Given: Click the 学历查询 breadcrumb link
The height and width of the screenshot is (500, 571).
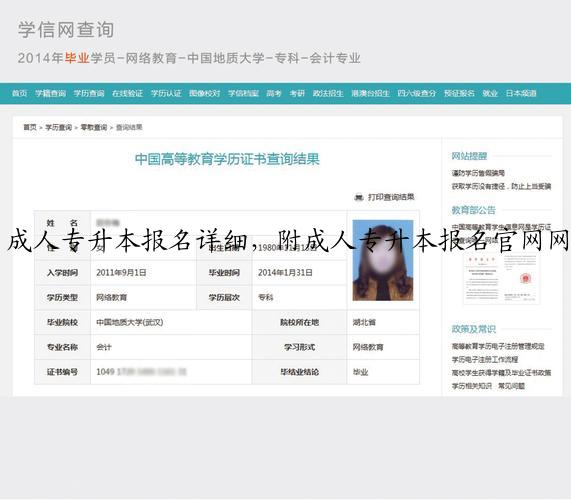Looking at the screenshot, I should pos(58,127).
